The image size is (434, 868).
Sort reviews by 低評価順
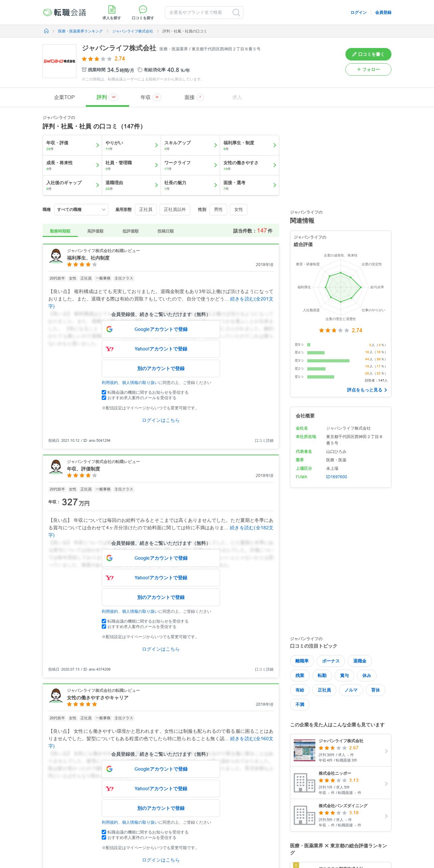pos(130,231)
